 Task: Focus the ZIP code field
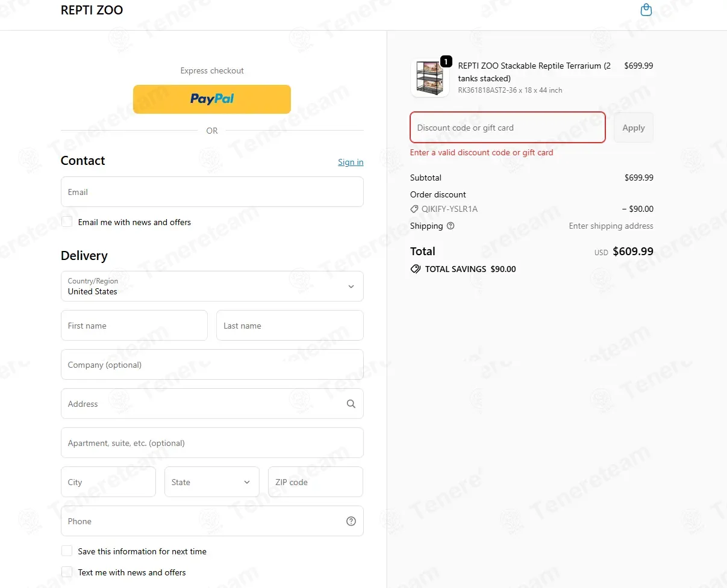click(x=316, y=482)
